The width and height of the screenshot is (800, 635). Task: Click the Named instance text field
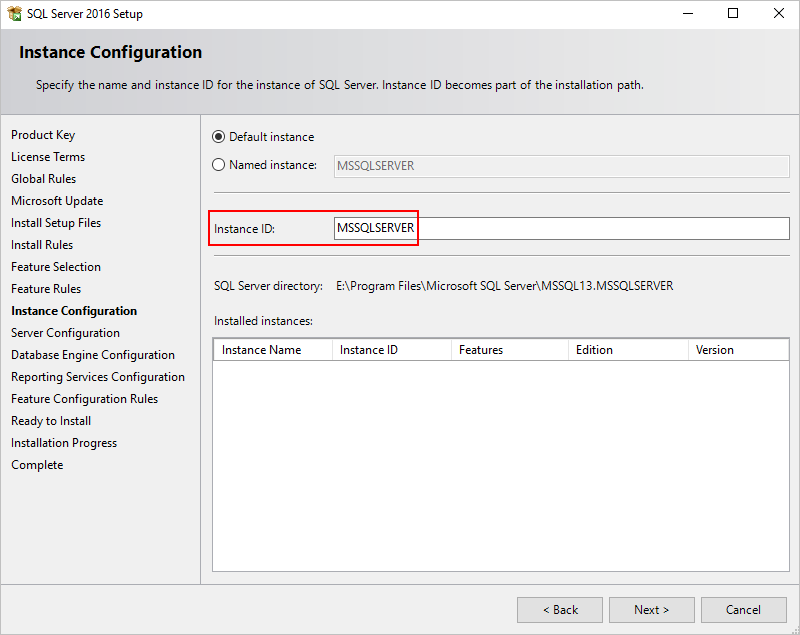(561, 166)
